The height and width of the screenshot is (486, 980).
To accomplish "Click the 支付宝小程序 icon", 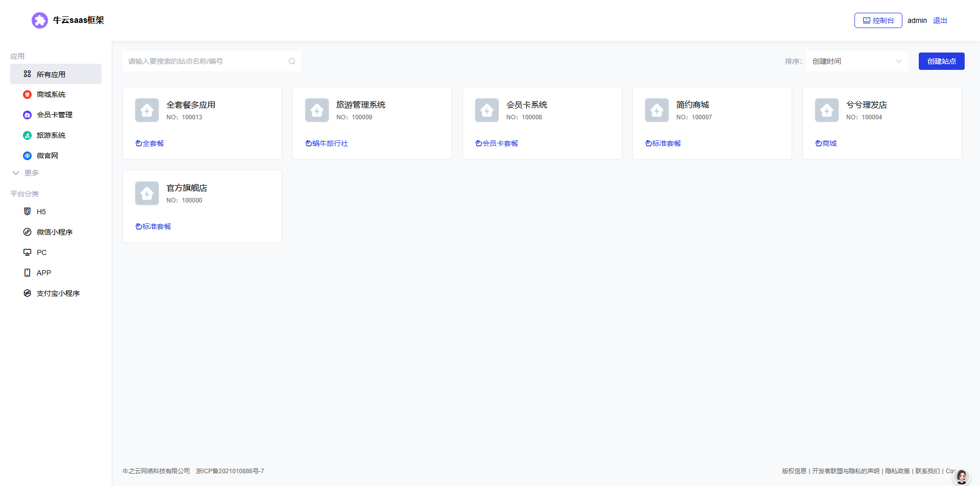I will point(28,293).
